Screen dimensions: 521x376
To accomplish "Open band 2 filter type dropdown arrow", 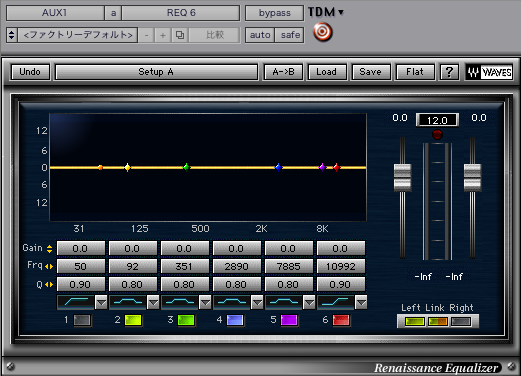I will (153, 302).
